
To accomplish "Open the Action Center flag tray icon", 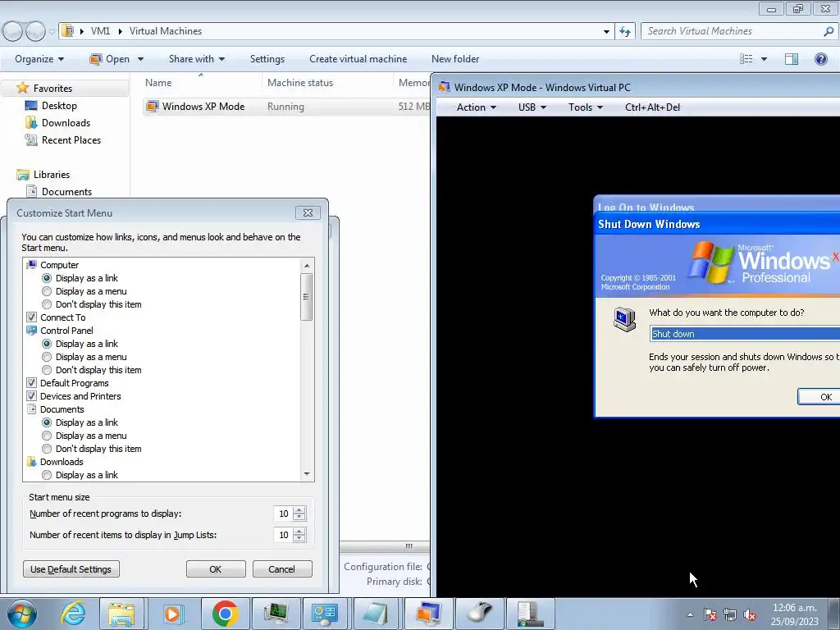I will pos(710,614).
